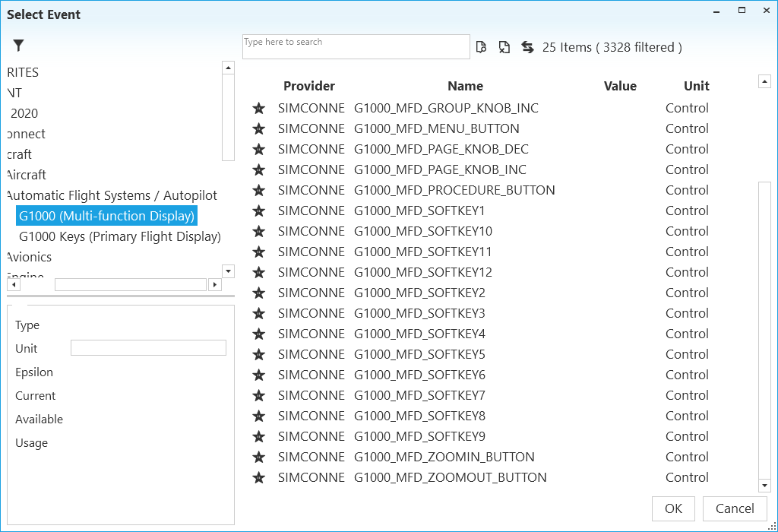Select the Aircraft tree node
Viewport: 778px width, 532px height.
(27, 175)
